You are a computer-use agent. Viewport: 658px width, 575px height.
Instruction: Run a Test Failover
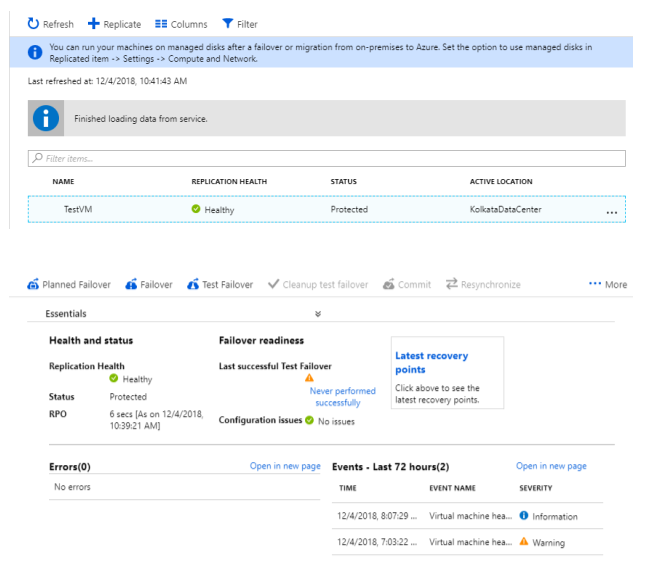(227, 285)
